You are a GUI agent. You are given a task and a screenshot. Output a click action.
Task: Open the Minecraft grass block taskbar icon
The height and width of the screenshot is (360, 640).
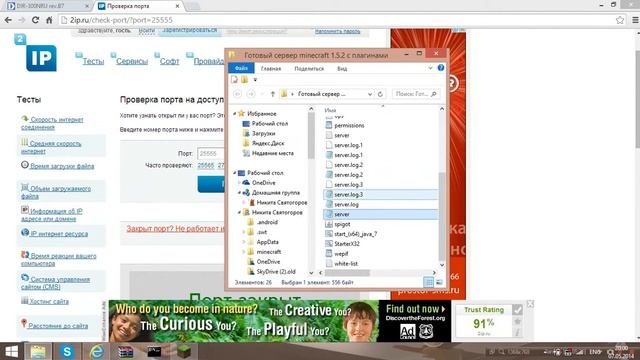click(184, 351)
